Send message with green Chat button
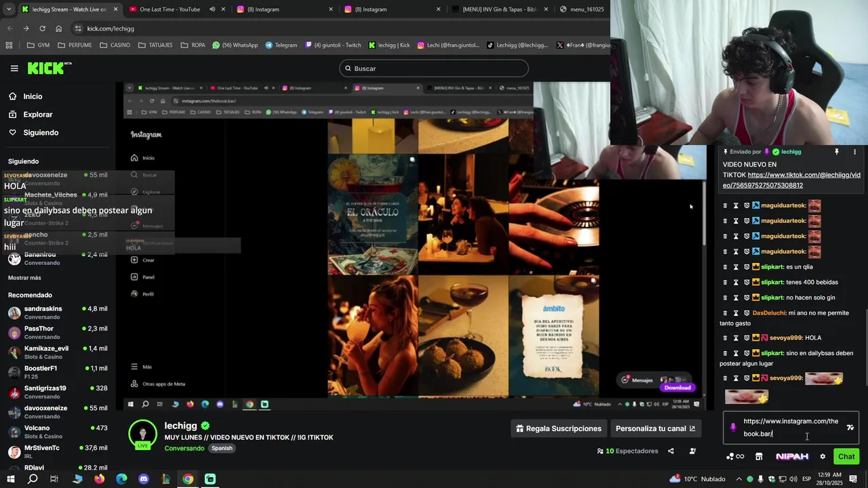The width and height of the screenshot is (868, 488). [846, 457]
